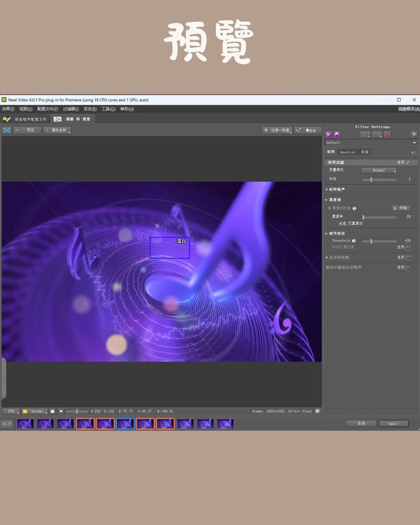This screenshot has width=420, height=525.
Task: Open the zoom percentage dropdown in status bar
Action: click(11, 412)
